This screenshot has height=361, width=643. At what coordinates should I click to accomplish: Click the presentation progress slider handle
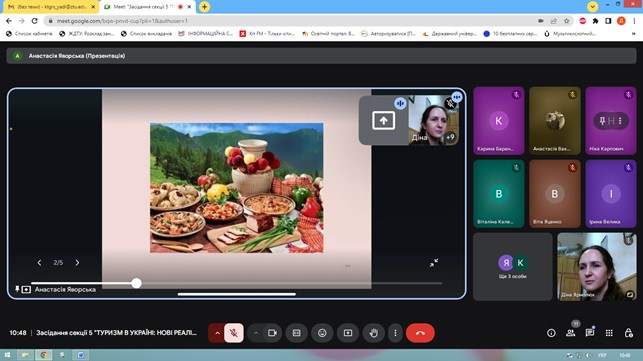pos(137,283)
